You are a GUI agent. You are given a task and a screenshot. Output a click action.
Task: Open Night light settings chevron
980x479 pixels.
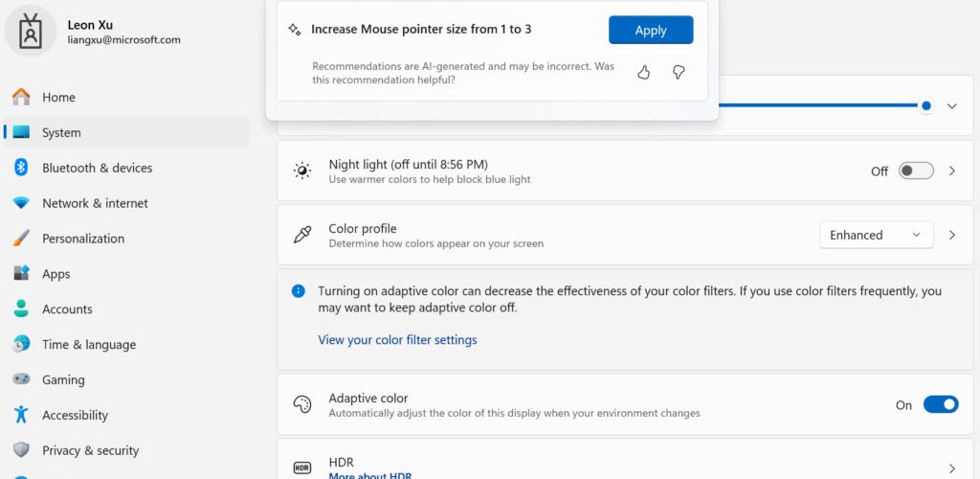[x=952, y=171]
